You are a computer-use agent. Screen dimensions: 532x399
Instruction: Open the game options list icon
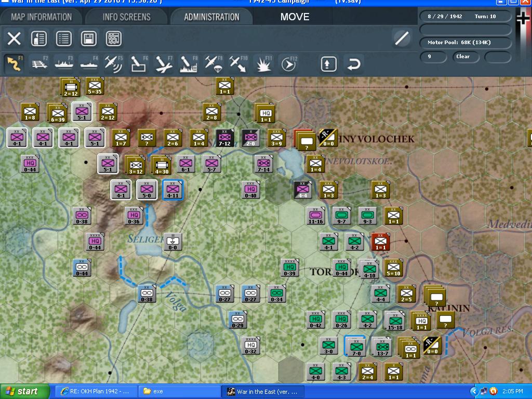pos(63,38)
